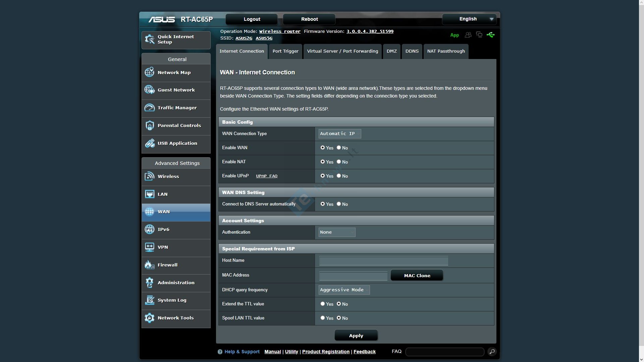
Task: Switch to the DMZ tab
Action: (x=391, y=51)
